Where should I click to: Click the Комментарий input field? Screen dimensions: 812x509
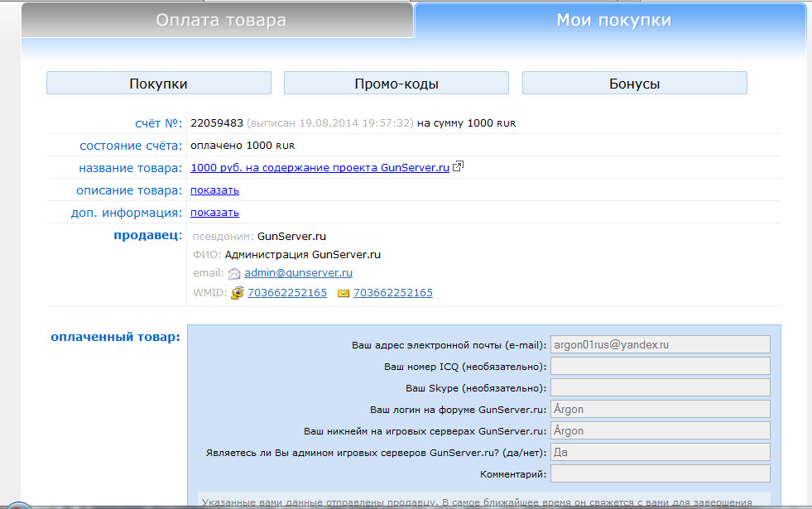tap(660, 473)
